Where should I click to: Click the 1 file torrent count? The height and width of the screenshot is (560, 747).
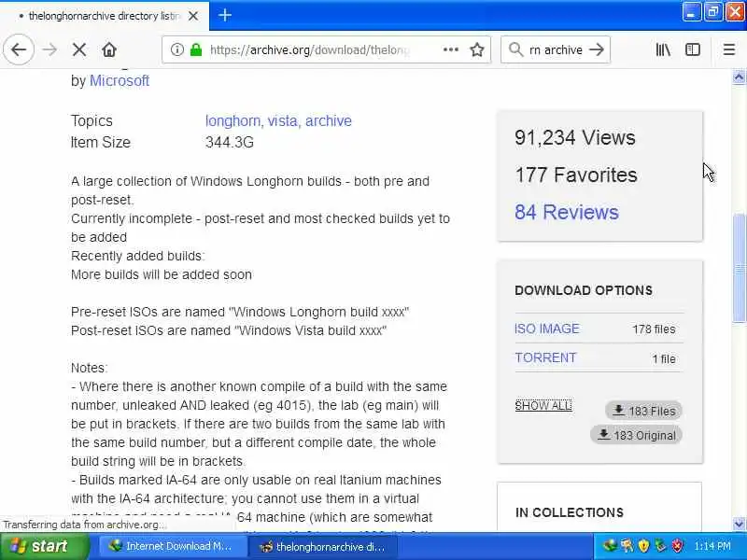click(x=664, y=359)
